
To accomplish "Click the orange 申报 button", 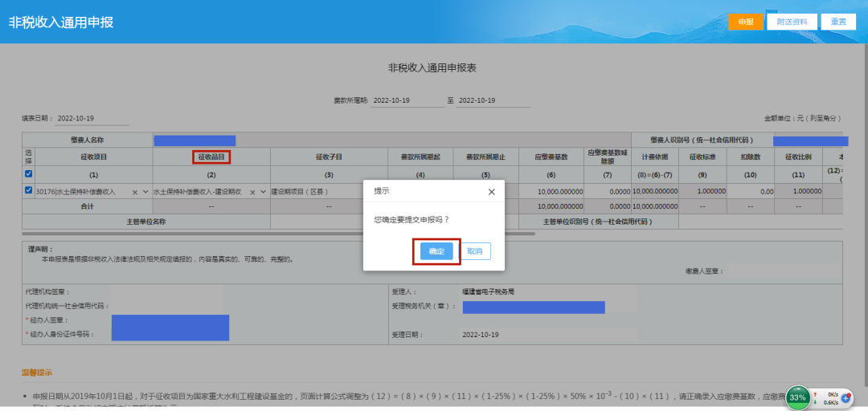I will (x=745, y=22).
